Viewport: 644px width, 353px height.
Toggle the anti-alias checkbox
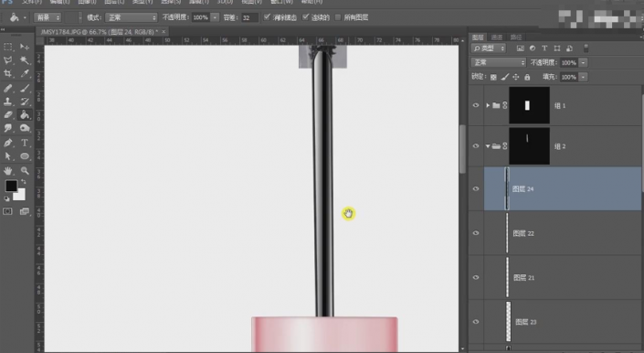point(267,17)
